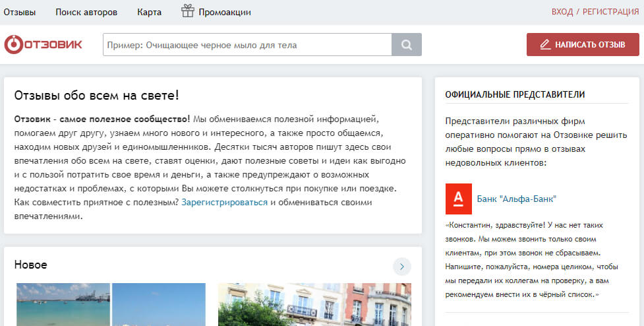Screen dimensions: 644x326
Task: Click the pencil icon on write-review button
Action: (544, 45)
